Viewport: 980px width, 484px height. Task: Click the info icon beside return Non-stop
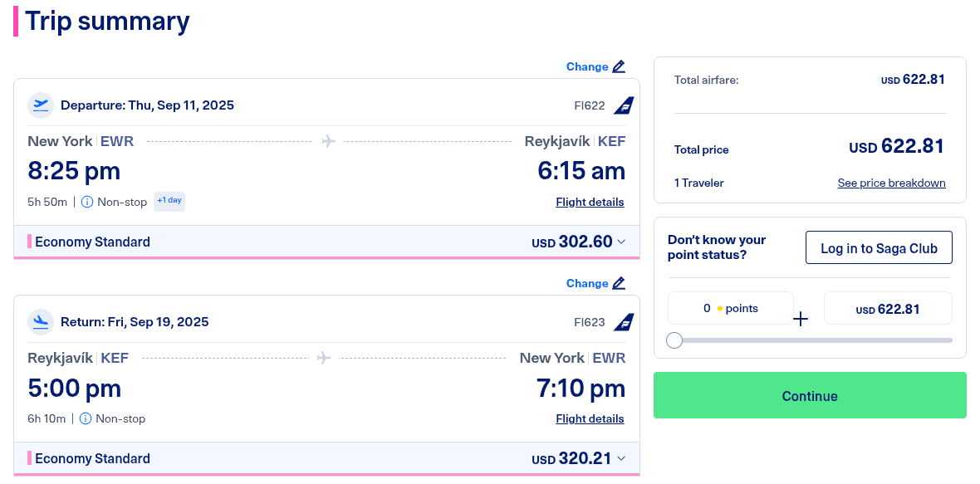point(86,418)
